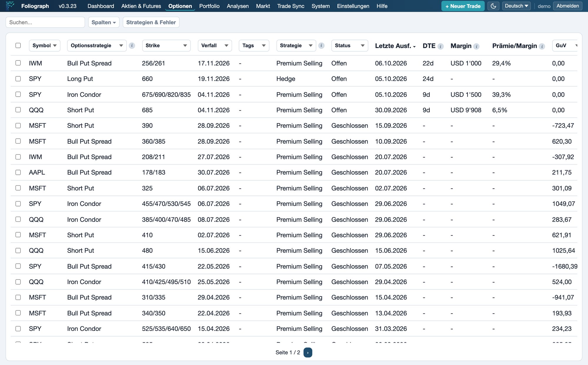
Task: Expand the Strike filter dropdown
Action: click(166, 46)
